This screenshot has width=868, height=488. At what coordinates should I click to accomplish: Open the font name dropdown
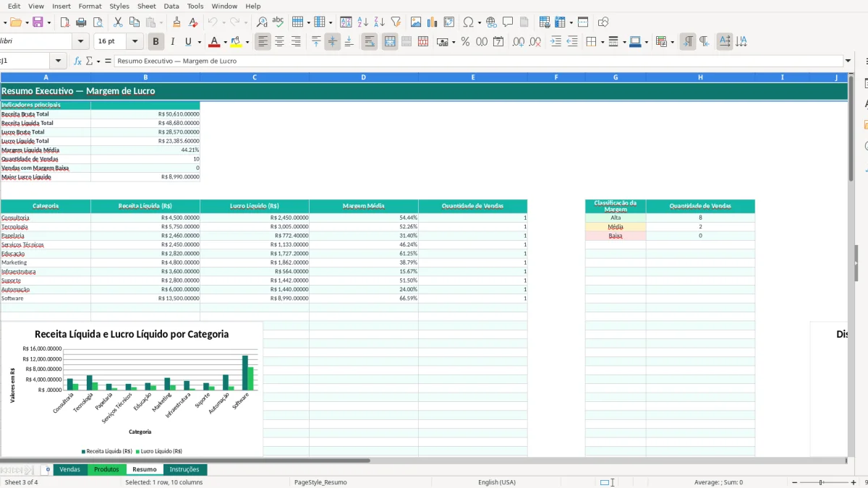pyautogui.click(x=80, y=42)
